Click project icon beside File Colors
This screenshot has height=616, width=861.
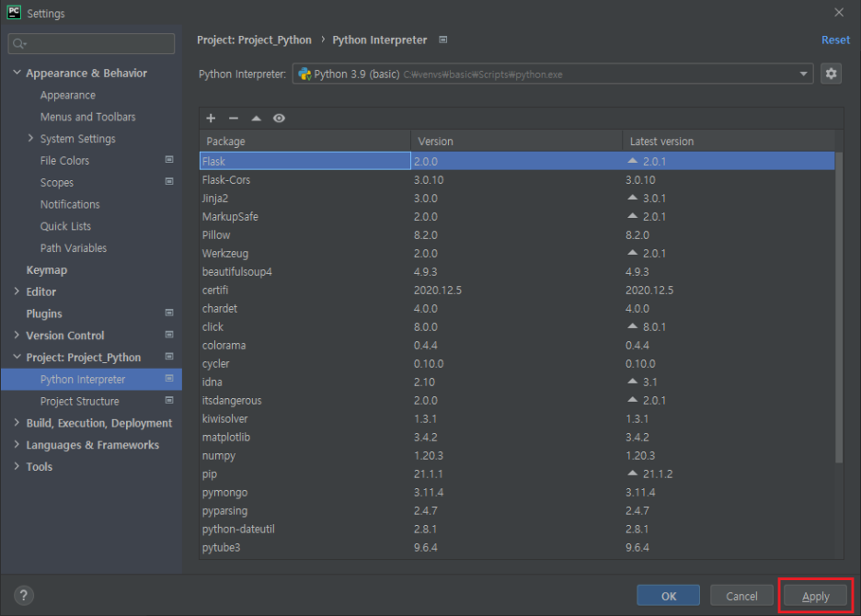[x=169, y=159]
